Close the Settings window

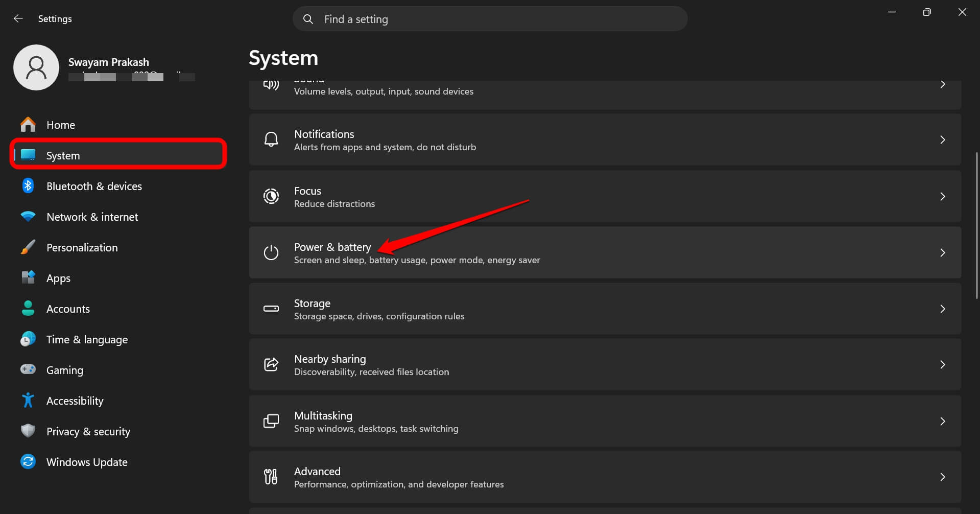point(962,12)
